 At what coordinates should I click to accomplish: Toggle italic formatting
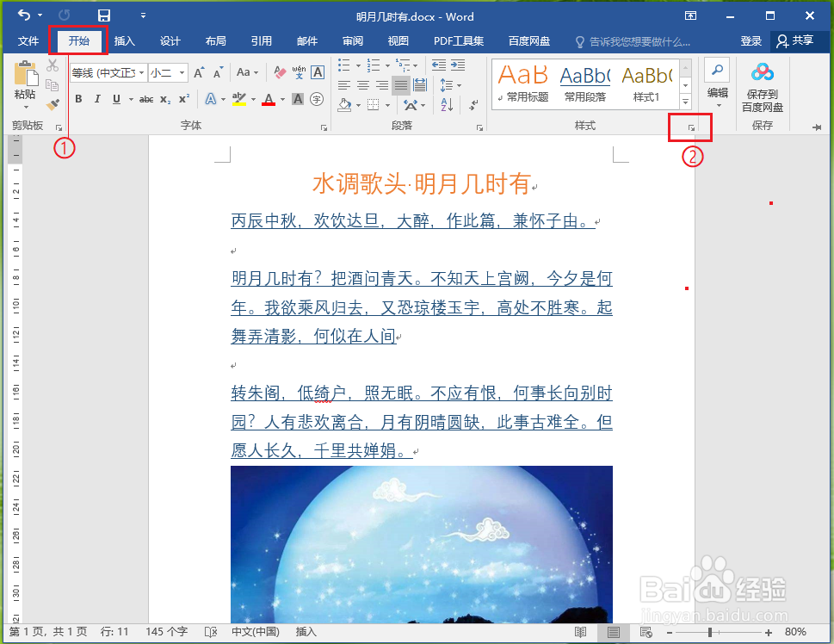(96, 99)
